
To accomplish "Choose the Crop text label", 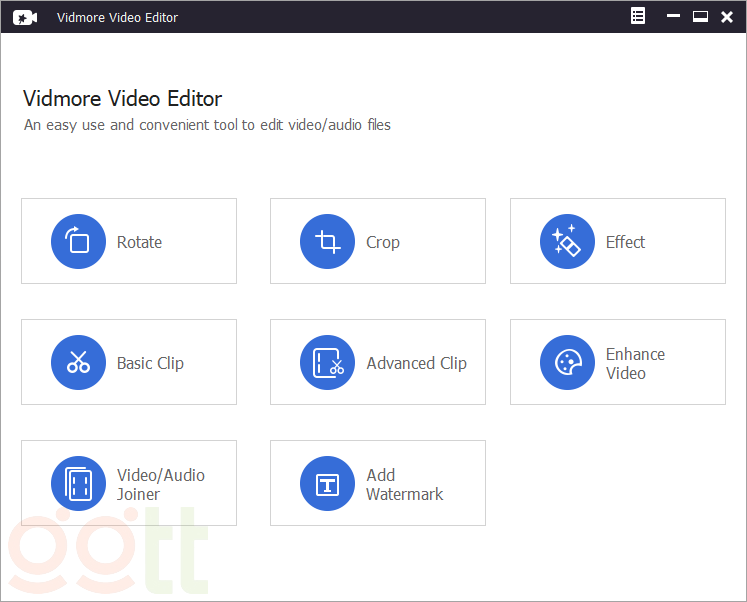I will (x=383, y=242).
